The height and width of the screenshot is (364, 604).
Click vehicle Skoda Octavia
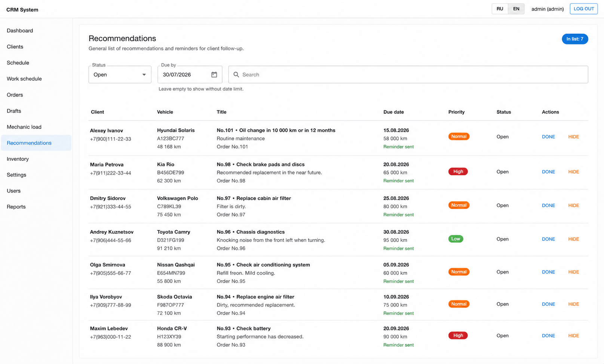point(174,297)
